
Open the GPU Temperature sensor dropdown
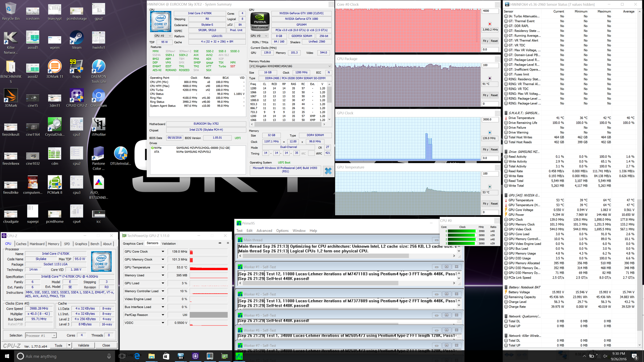click(163, 267)
